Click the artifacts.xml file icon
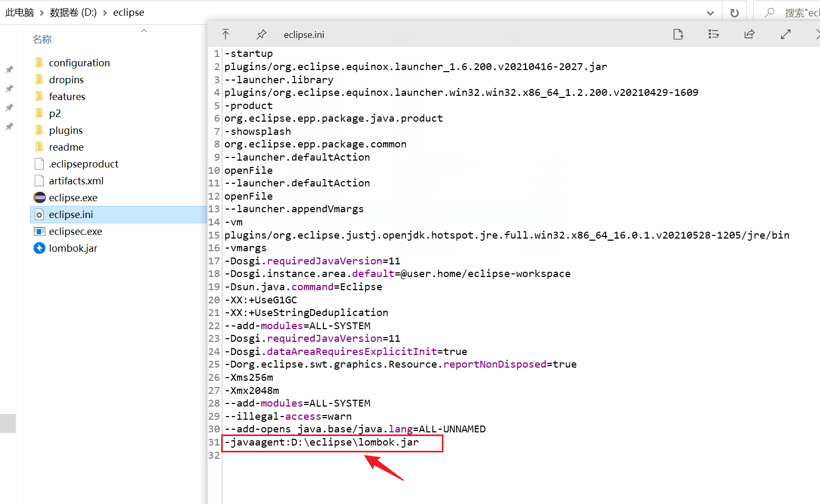 pos(39,181)
